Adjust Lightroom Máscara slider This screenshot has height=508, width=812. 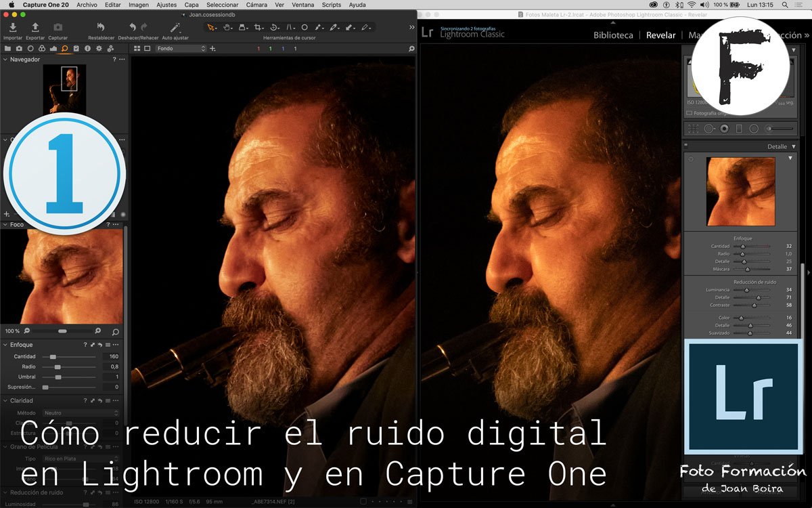[748, 269]
